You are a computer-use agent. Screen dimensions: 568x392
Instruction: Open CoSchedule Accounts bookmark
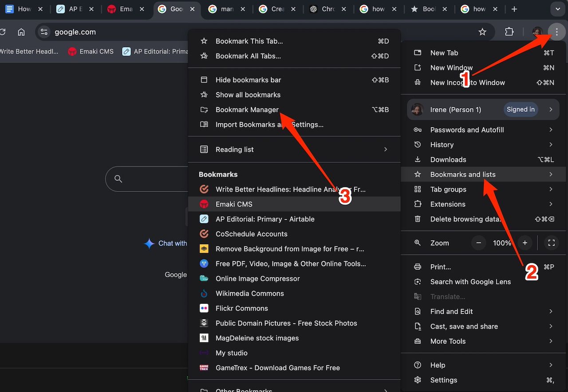pyautogui.click(x=294, y=234)
